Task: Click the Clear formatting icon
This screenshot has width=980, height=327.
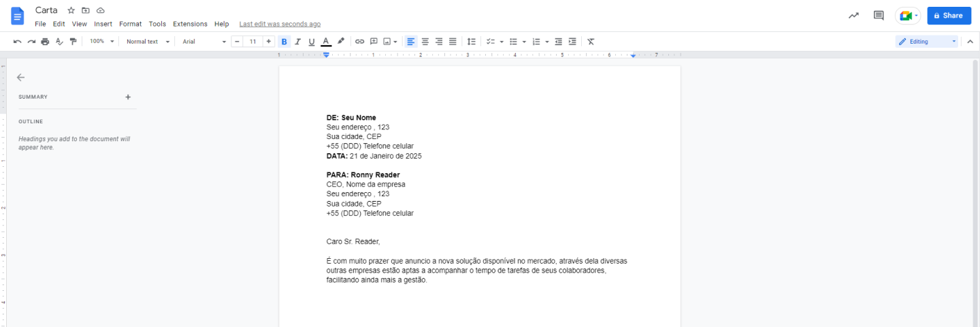Action: click(x=591, y=42)
